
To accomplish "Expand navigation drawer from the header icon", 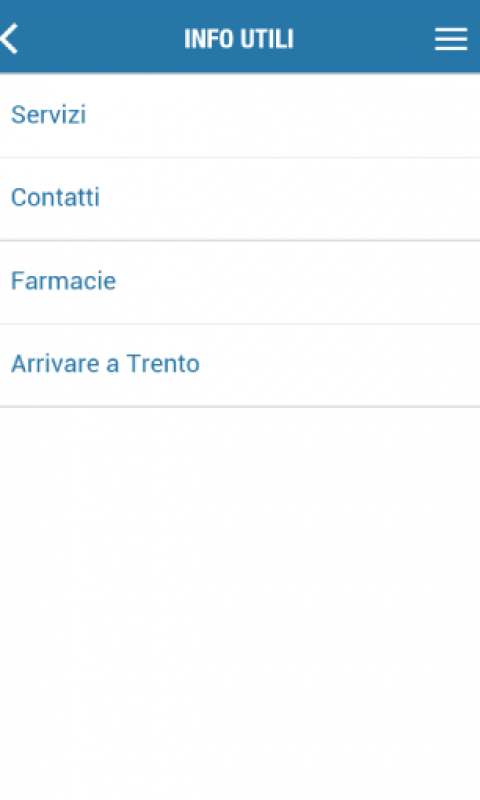I will [x=451, y=39].
